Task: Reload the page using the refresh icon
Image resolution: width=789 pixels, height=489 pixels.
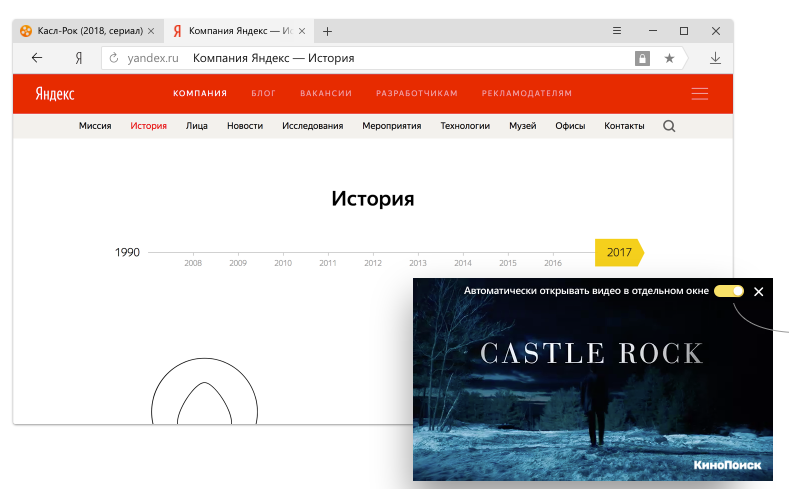Action: tap(114, 58)
